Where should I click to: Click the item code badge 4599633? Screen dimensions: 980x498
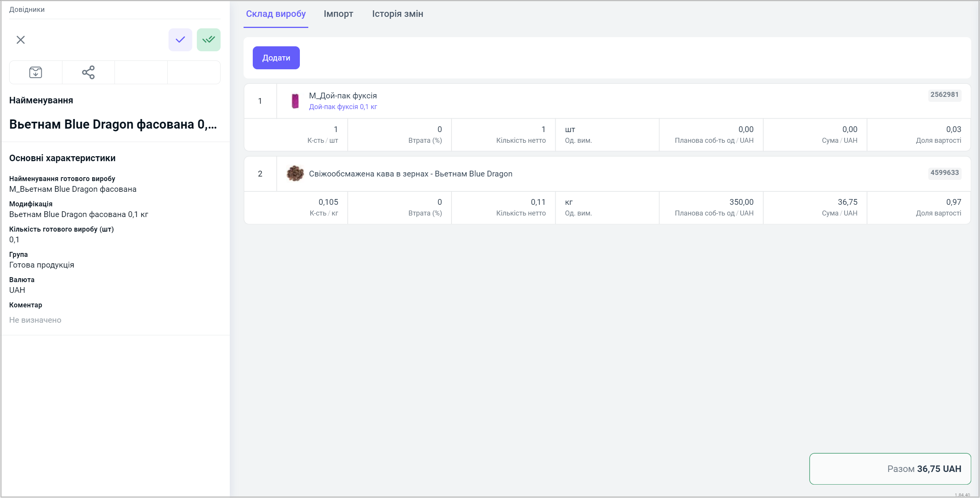(x=944, y=173)
